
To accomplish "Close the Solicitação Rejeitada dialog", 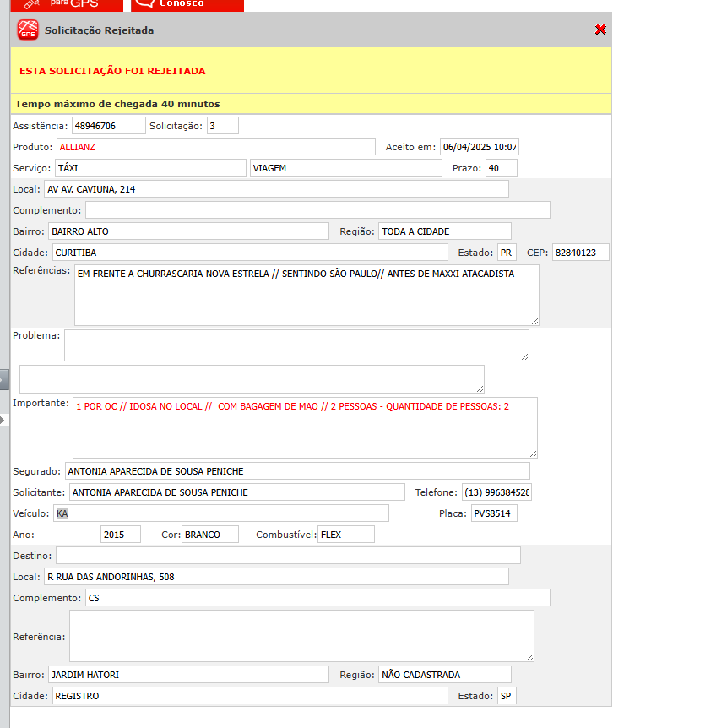I will [x=600, y=30].
